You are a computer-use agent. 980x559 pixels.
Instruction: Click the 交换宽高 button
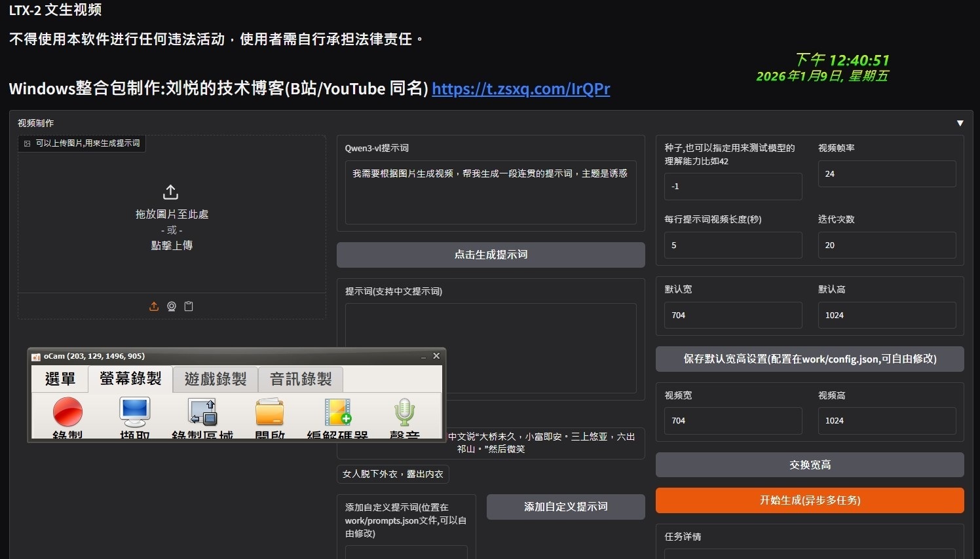(x=810, y=465)
